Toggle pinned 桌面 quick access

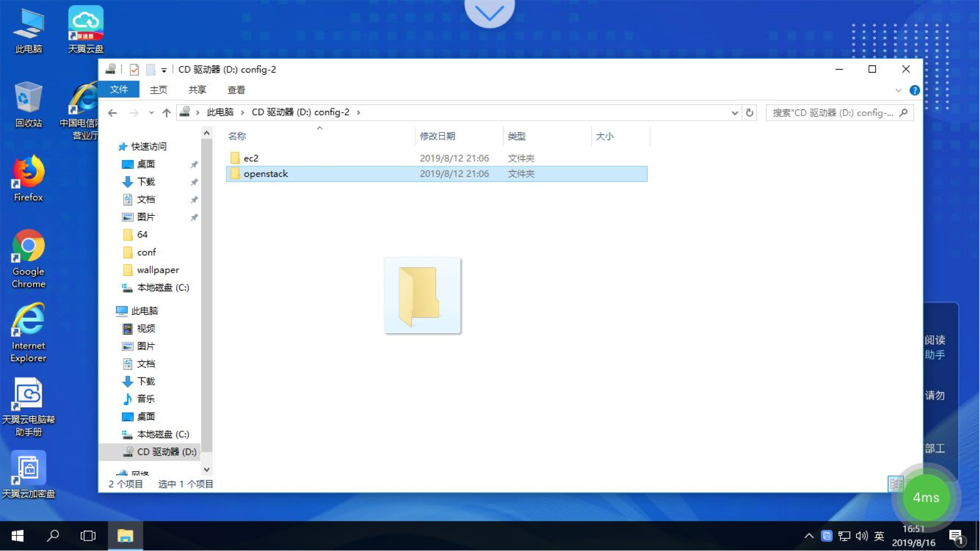(x=194, y=164)
